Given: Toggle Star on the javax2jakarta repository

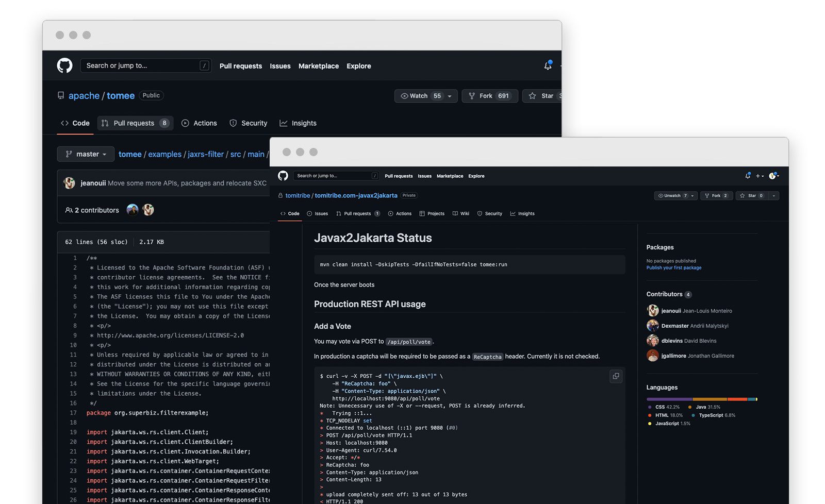Looking at the screenshot, I should tap(752, 196).
